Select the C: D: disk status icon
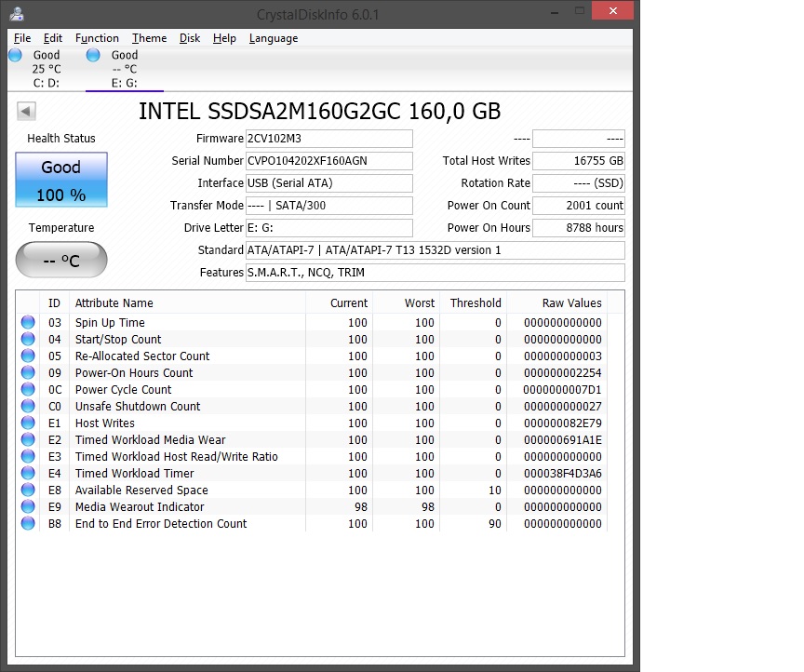804x672 pixels. pyautogui.click(x=16, y=55)
